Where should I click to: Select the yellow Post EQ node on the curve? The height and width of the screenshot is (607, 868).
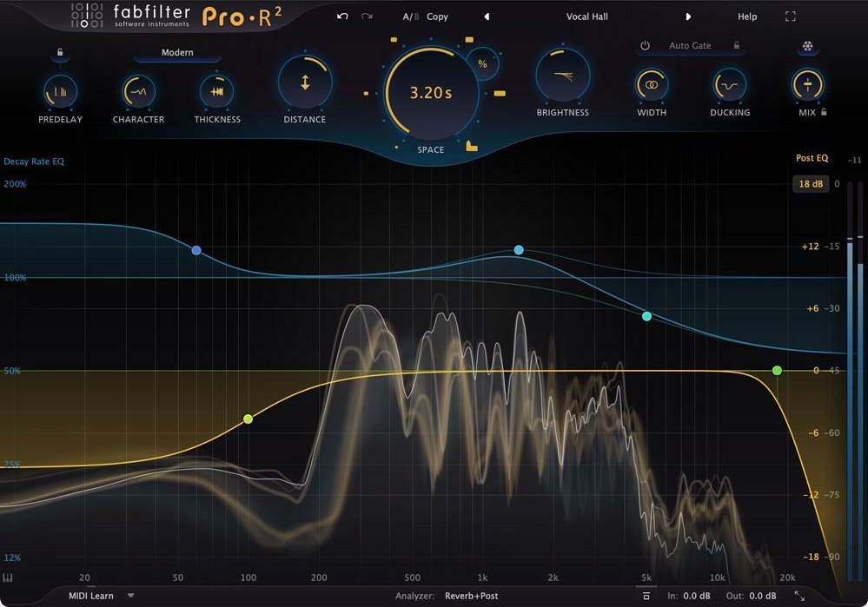[248, 419]
